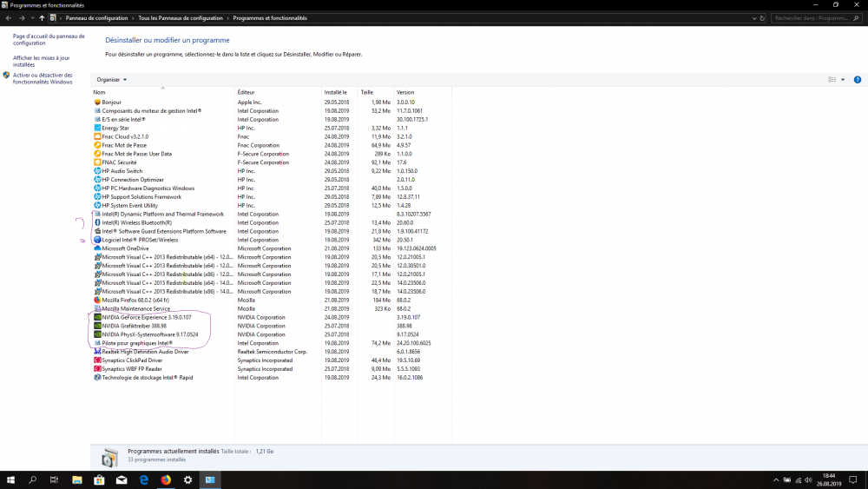Open the Mail app in taskbar
Viewport: 868px width, 489px height.
(122, 480)
